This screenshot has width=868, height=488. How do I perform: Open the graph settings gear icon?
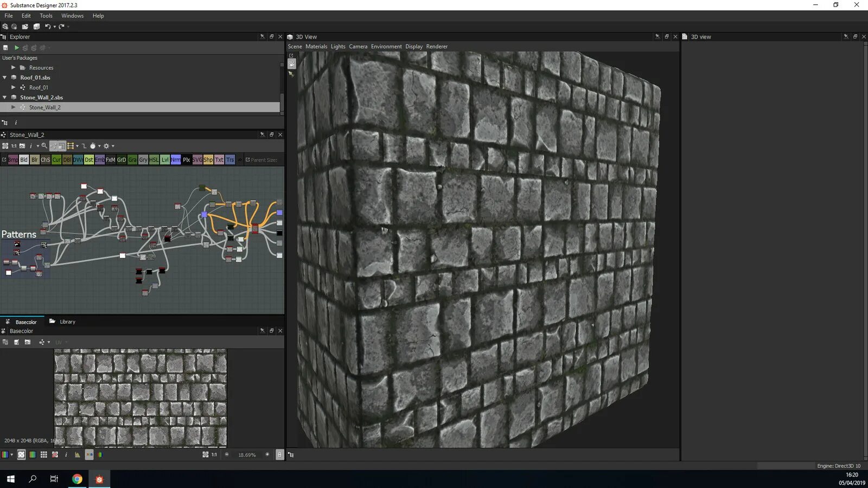pos(107,146)
